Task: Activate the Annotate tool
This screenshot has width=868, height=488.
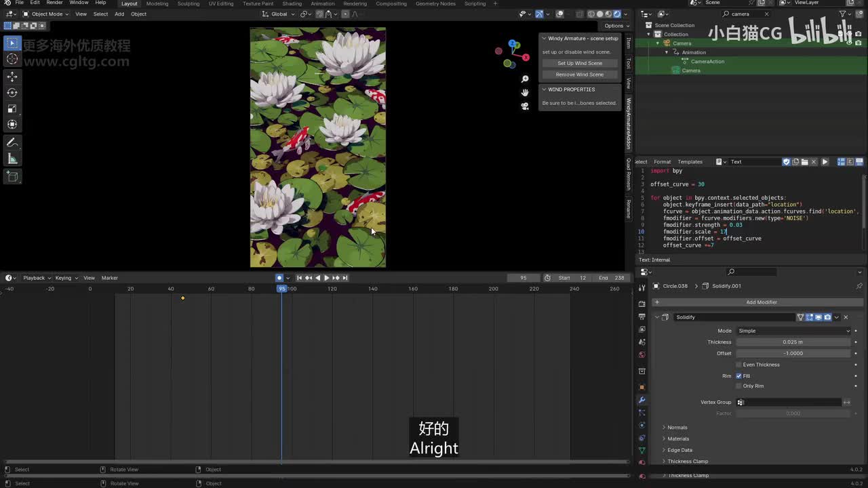Action: (12, 142)
